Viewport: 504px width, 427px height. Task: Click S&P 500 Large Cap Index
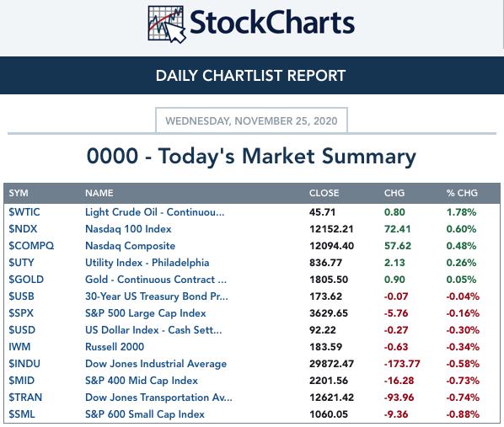pyautogui.click(x=145, y=313)
